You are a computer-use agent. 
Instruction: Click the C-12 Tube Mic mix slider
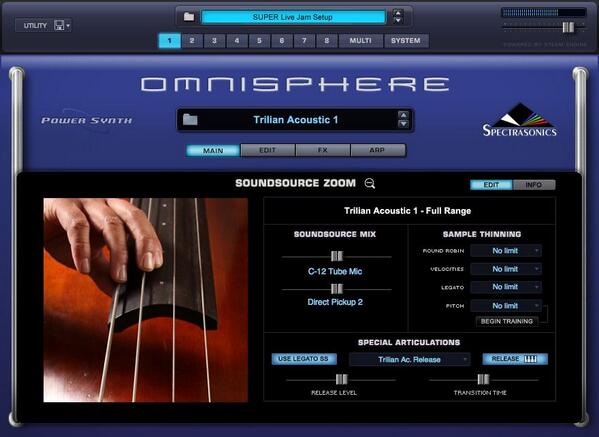click(337, 256)
